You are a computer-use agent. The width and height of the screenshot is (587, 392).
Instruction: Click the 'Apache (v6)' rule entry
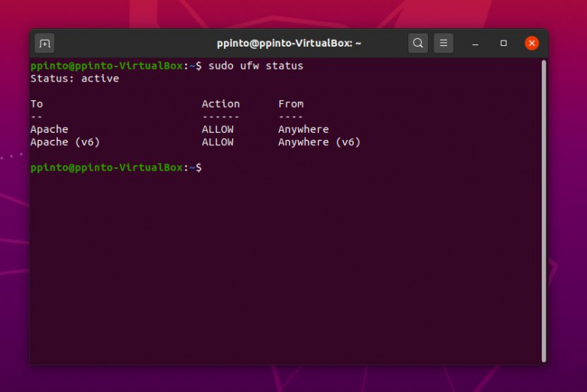point(65,142)
